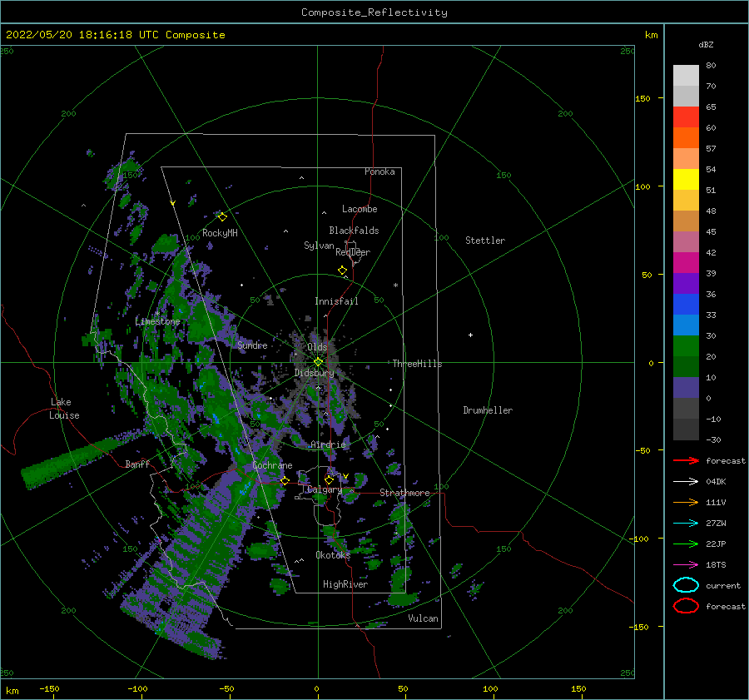Click the Blackfalds label

coord(354,231)
